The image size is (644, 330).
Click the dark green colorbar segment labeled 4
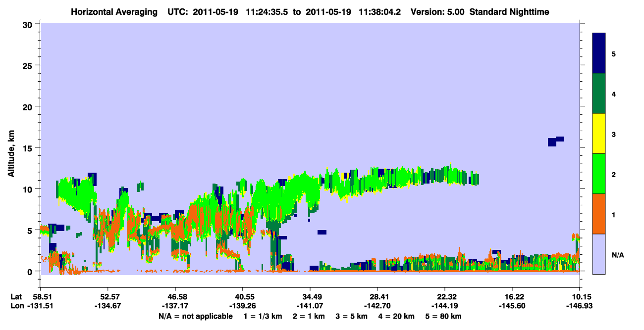pyautogui.click(x=599, y=94)
